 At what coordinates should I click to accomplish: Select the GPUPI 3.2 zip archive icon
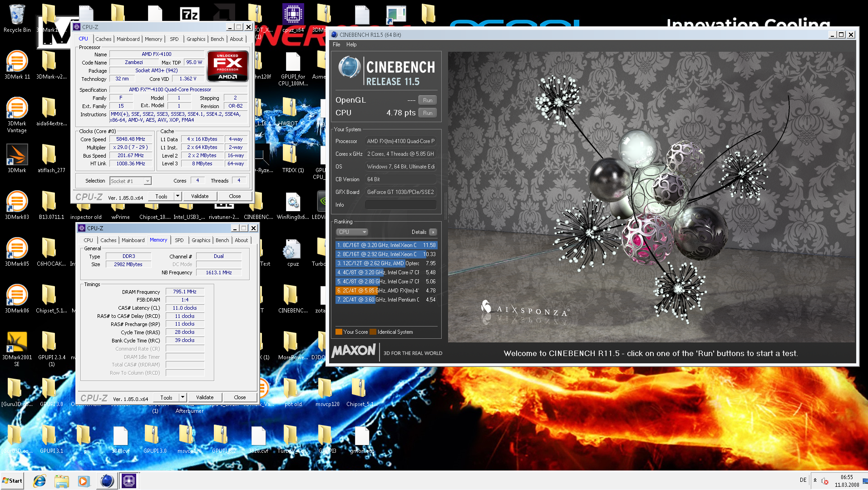[x=224, y=439]
